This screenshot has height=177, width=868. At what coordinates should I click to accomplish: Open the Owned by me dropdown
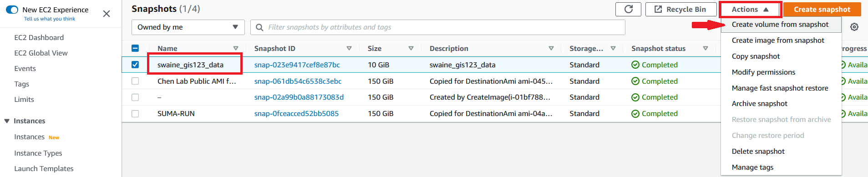coord(188,27)
